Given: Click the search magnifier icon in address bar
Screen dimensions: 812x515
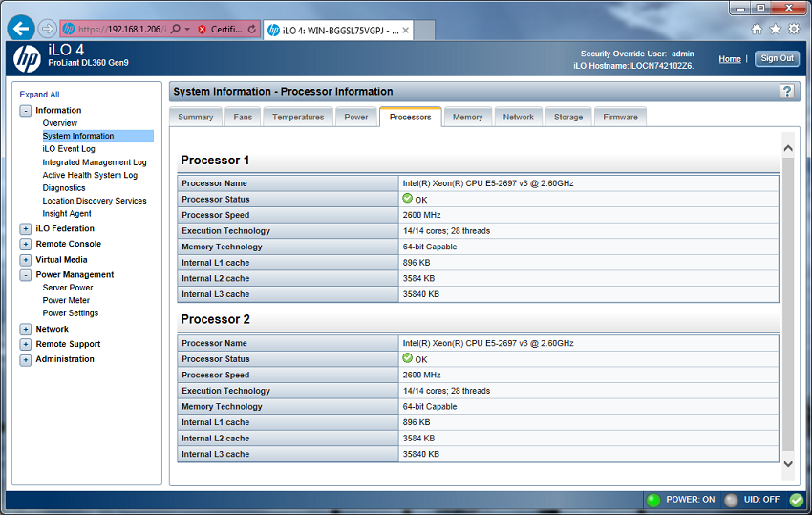Looking at the screenshot, I should pyautogui.click(x=176, y=29).
